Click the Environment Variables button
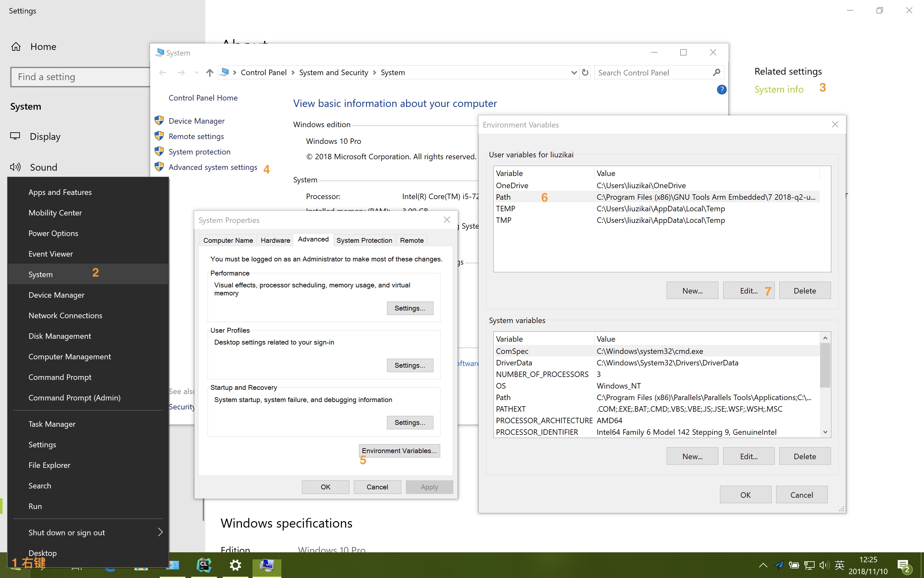Screen dimensions: 924x578 pos(399,451)
